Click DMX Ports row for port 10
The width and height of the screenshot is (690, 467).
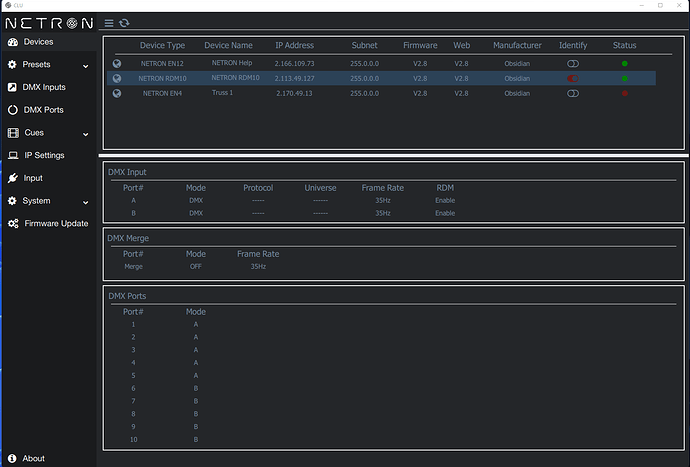165,439
